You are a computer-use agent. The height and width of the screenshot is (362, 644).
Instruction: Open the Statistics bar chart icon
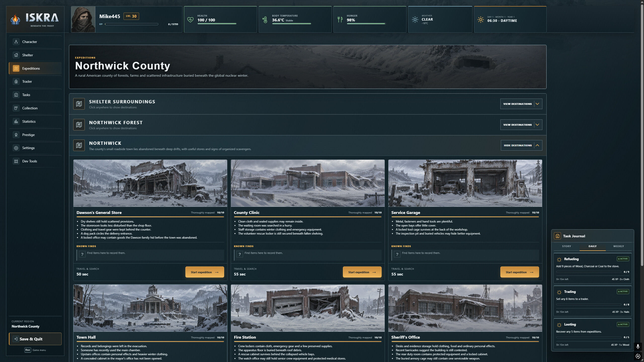[x=16, y=121]
